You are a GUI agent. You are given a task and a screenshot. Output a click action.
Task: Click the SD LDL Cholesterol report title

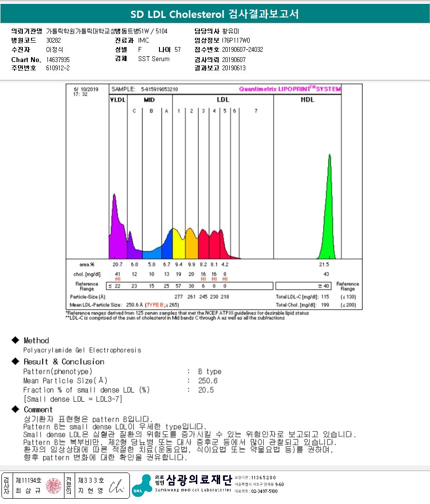[x=215, y=14]
